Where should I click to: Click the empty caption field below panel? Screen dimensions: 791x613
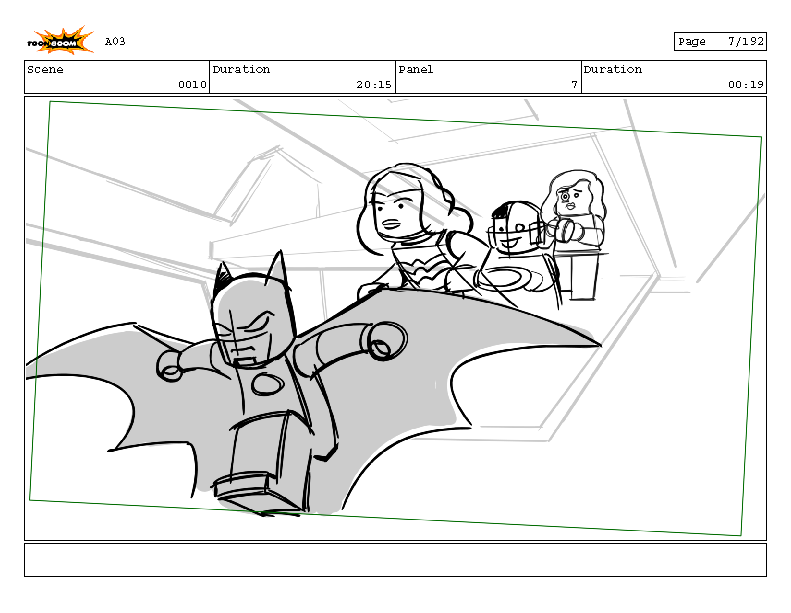point(396,560)
